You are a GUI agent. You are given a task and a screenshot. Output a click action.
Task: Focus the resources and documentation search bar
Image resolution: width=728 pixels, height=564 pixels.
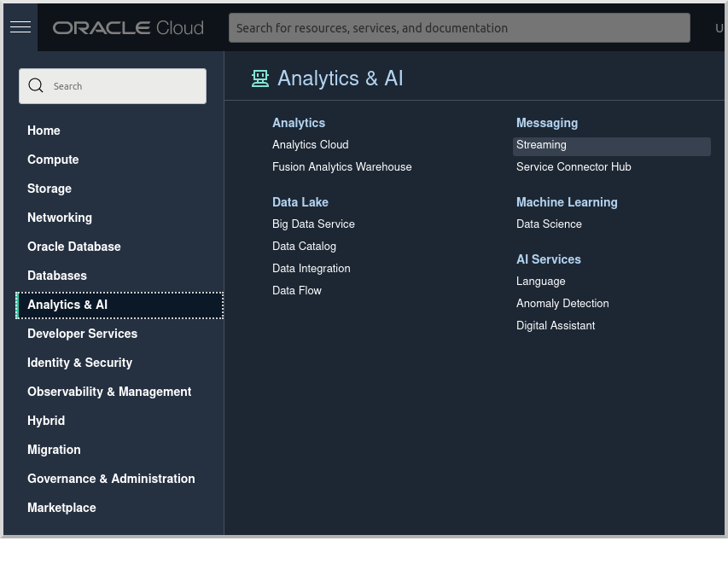pos(459,28)
